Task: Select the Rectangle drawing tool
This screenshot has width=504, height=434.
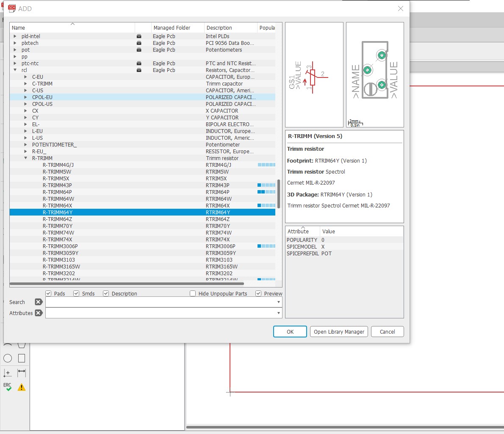Action: point(22,358)
